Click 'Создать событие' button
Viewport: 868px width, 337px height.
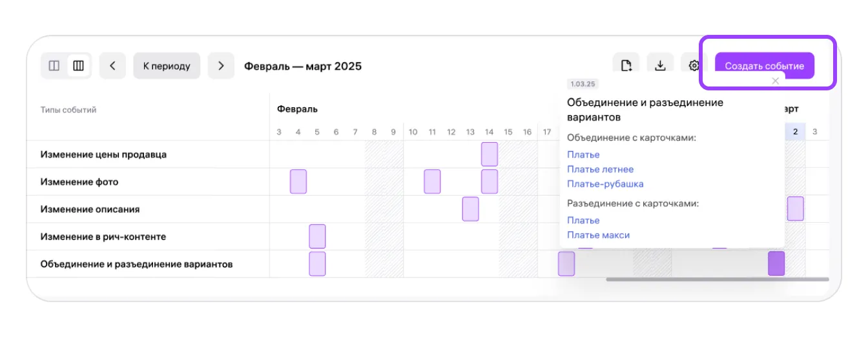click(764, 66)
